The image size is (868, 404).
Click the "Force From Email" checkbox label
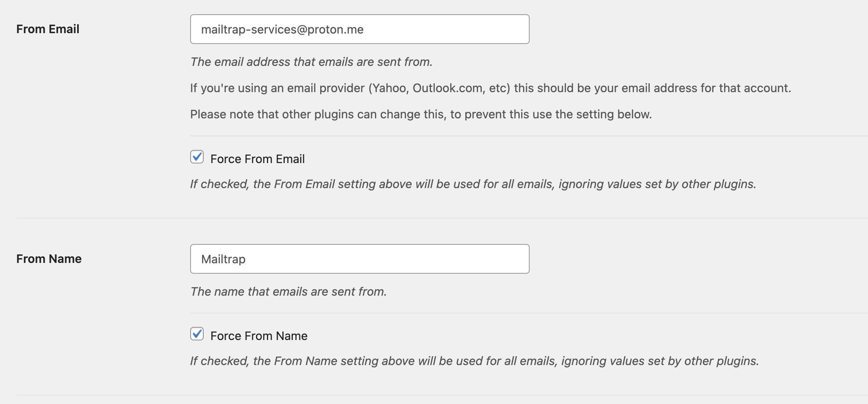(x=257, y=159)
